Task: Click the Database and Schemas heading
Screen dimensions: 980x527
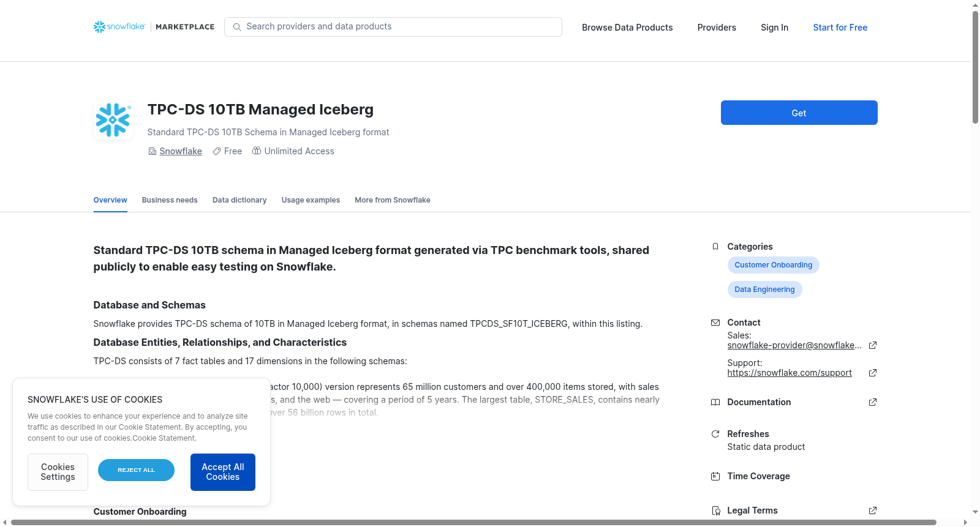Action: 149,305
